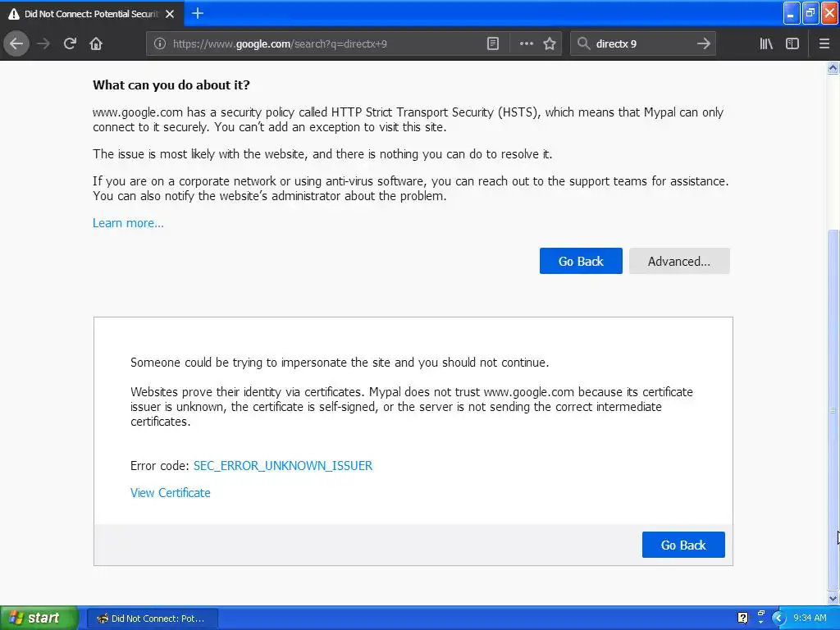Select Did Not Connect taskbar button
This screenshot has width=840, height=630.
click(x=152, y=619)
